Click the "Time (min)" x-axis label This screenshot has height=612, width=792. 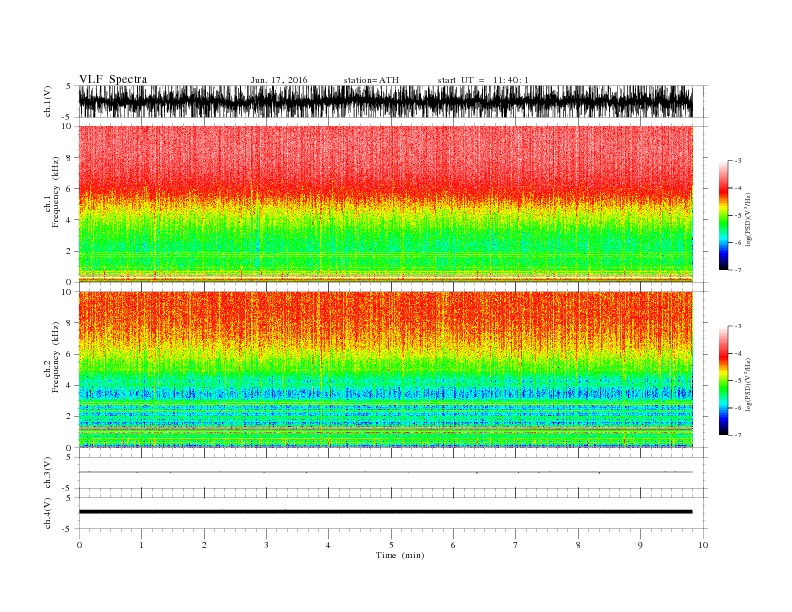400,555
